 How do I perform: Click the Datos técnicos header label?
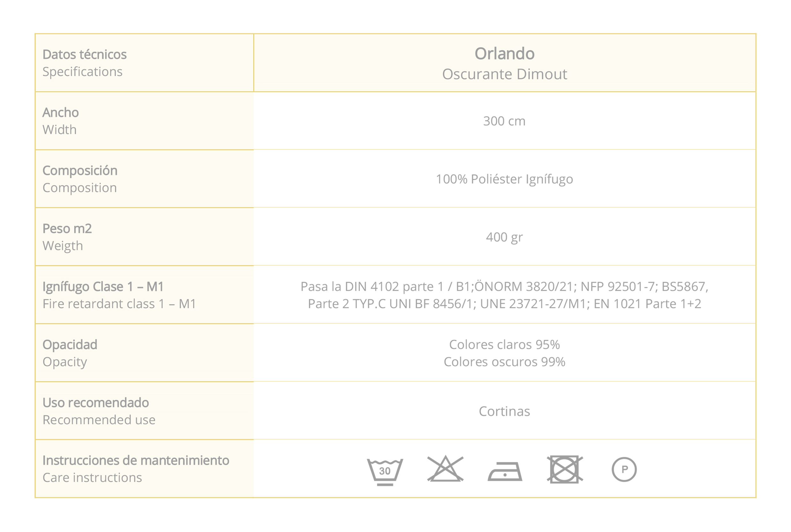pos(85,55)
